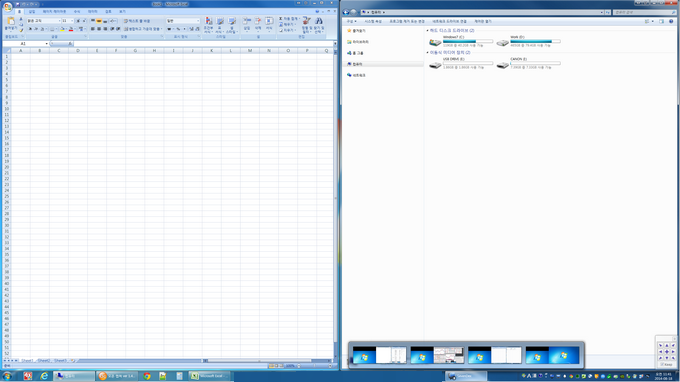Click the Cut scissors icon in Excel
Viewport: 680px width, 382px height.
click(x=21, y=20)
